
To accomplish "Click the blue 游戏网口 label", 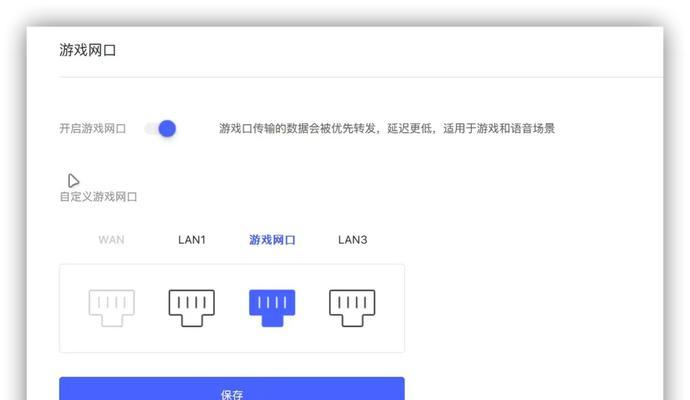I will (x=272, y=240).
